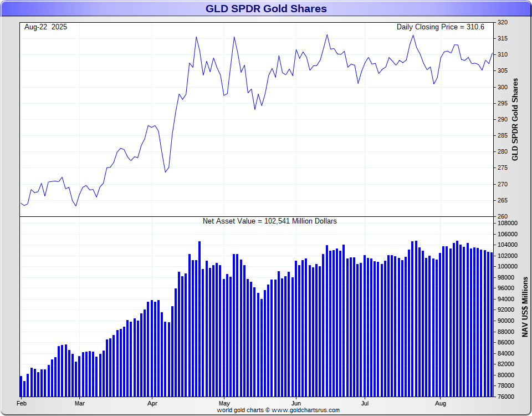Image resolution: width=532 pixels, height=416 pixels.
Task: Click the 260 price axis value
Action: point(503,216)
